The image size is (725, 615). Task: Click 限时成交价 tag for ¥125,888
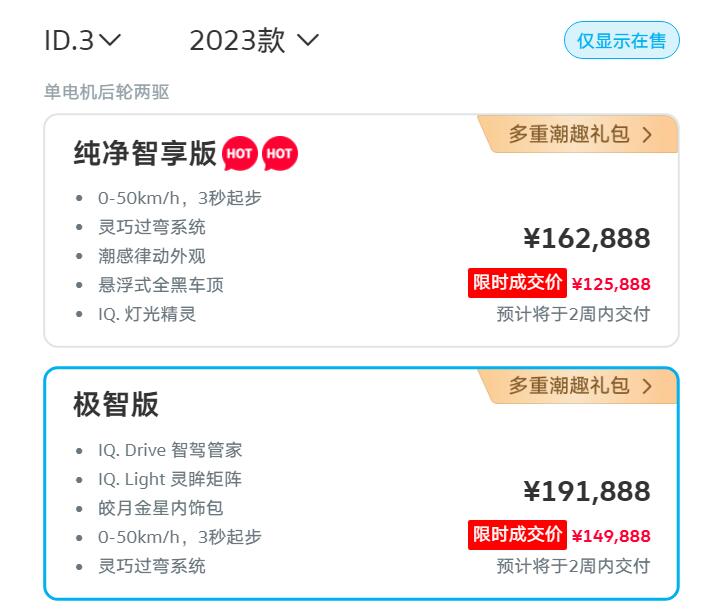tap(517, 283)
